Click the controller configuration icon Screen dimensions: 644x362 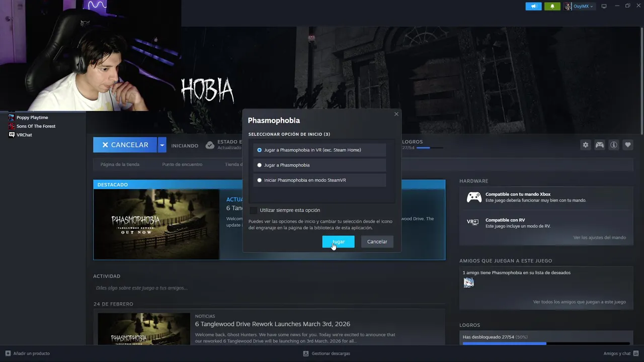pyautogui.click(x=600, y=145)
